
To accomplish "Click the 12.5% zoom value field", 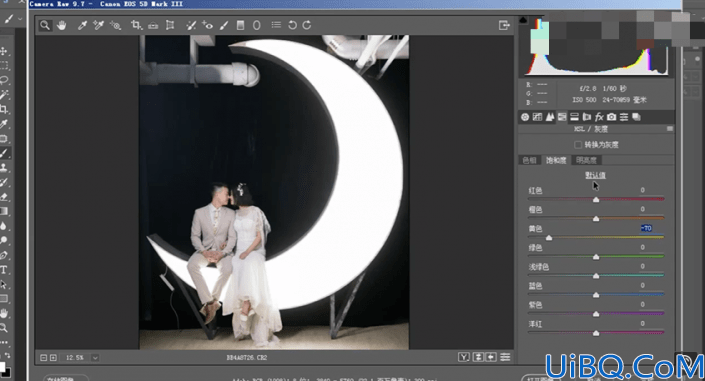I will tap(75, 358).
